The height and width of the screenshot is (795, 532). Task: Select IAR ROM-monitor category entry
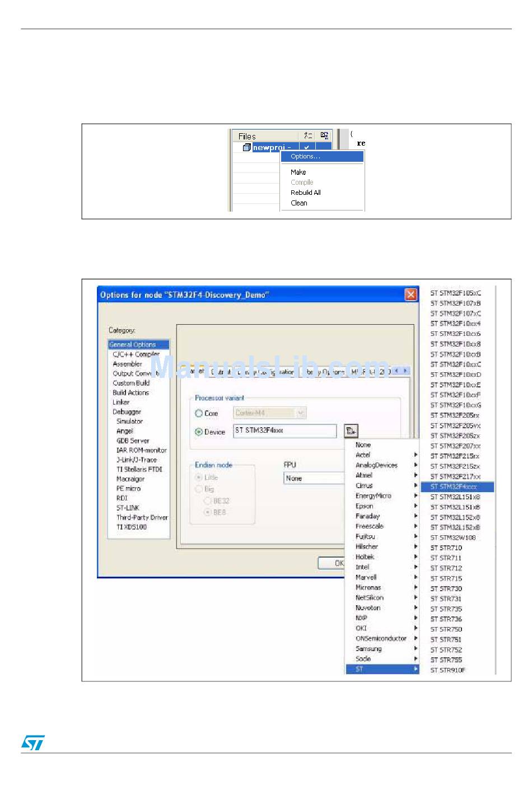coord(142,450)
